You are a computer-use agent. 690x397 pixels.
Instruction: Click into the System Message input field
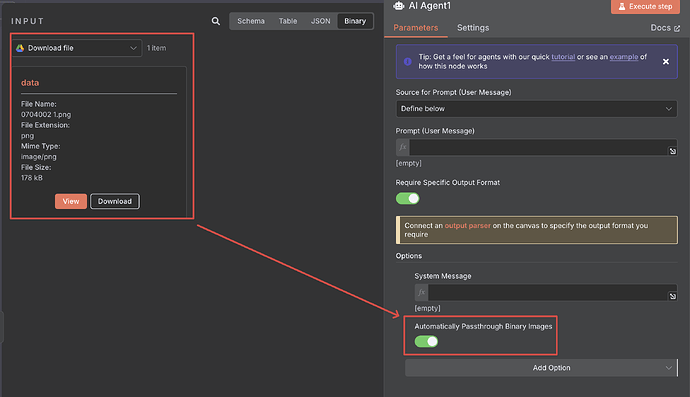click(548, 292)
